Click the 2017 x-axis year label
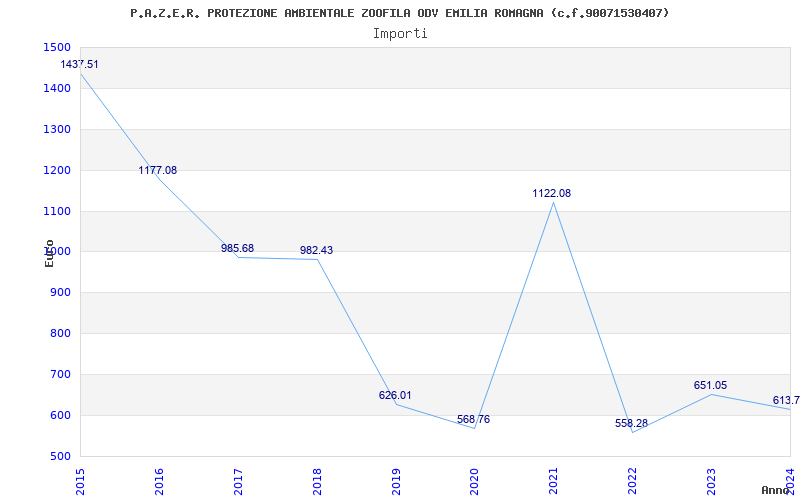 coord(238,482)
